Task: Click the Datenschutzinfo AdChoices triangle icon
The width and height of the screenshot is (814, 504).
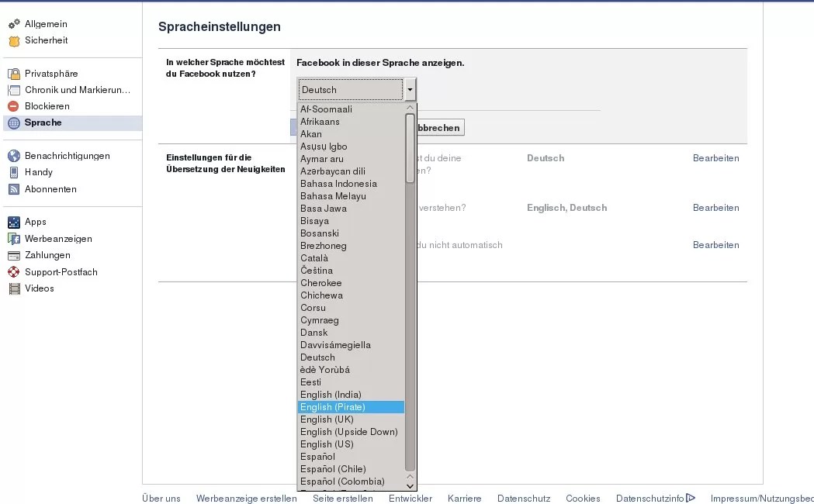Action: pos(691,498)
